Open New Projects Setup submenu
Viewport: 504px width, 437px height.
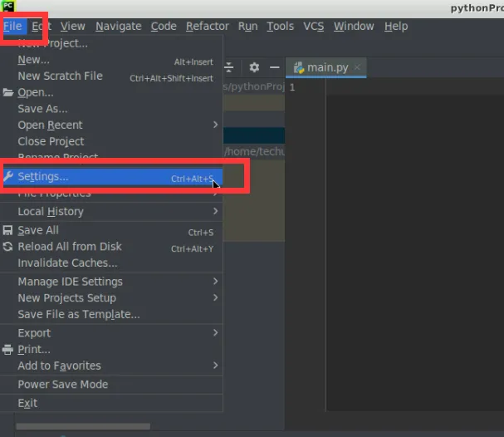coord(111,298)
